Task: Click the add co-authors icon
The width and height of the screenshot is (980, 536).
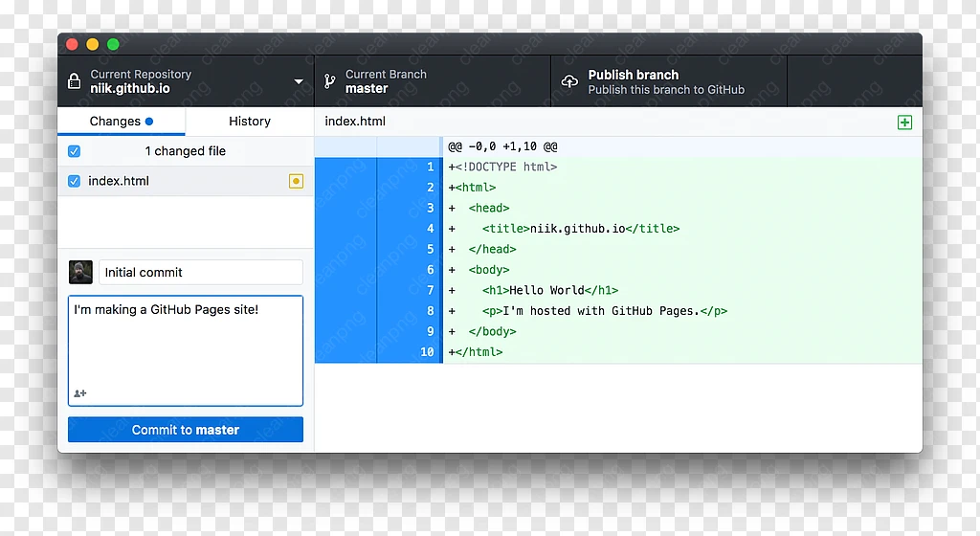Action: click(x=80, y=393)
